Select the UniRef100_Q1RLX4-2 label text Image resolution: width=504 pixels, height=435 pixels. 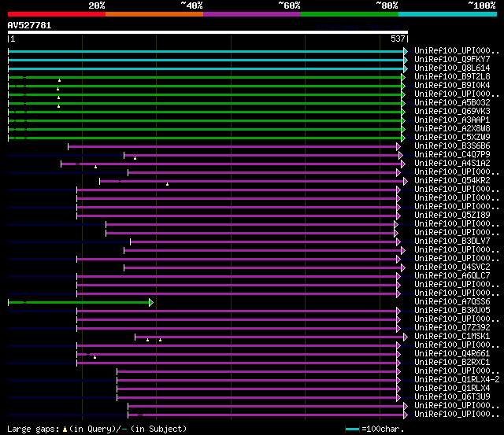(457, 380)
